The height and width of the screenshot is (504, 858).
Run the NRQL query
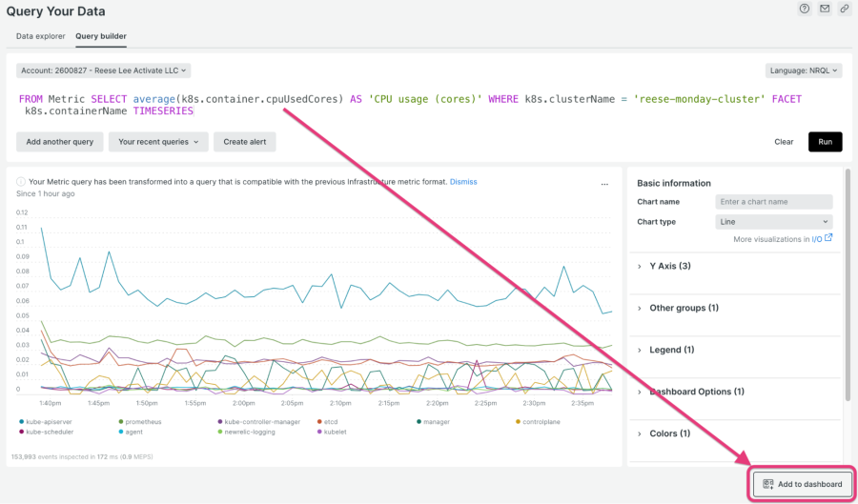tap(825, 142)
